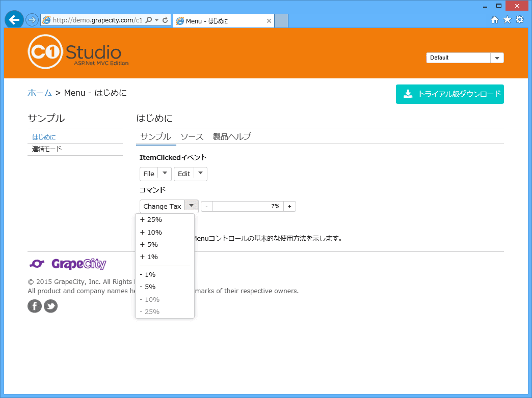Close the Menu - はじめに browser tab
Viewport: 532px width, 398px height.
point(269,21)
